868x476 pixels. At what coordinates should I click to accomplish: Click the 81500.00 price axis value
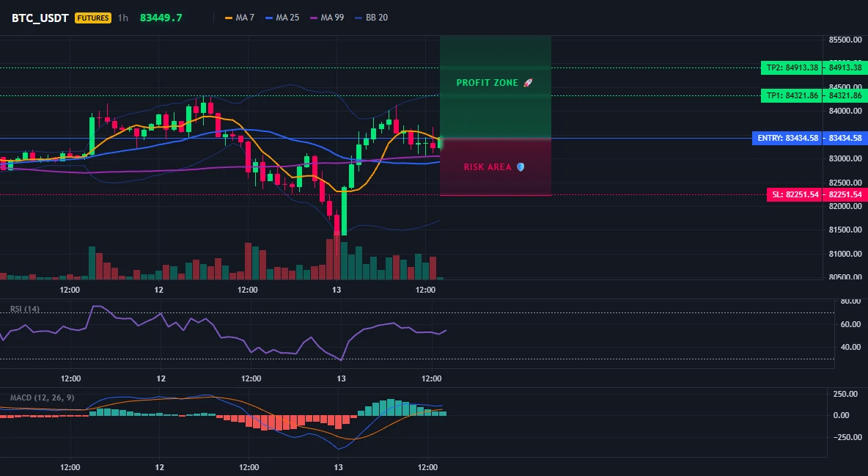845,230
